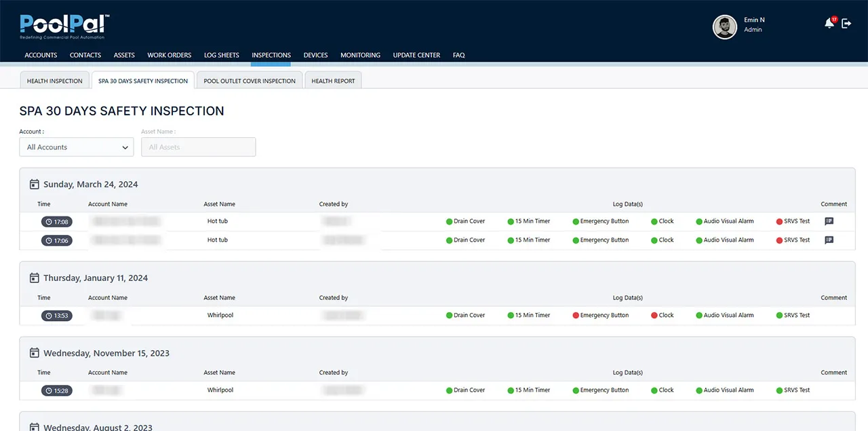The height and width of the screenshot is (431, 868).
Task: Open the Pool Outlet Cover Inspection tab
Action: 250,81
